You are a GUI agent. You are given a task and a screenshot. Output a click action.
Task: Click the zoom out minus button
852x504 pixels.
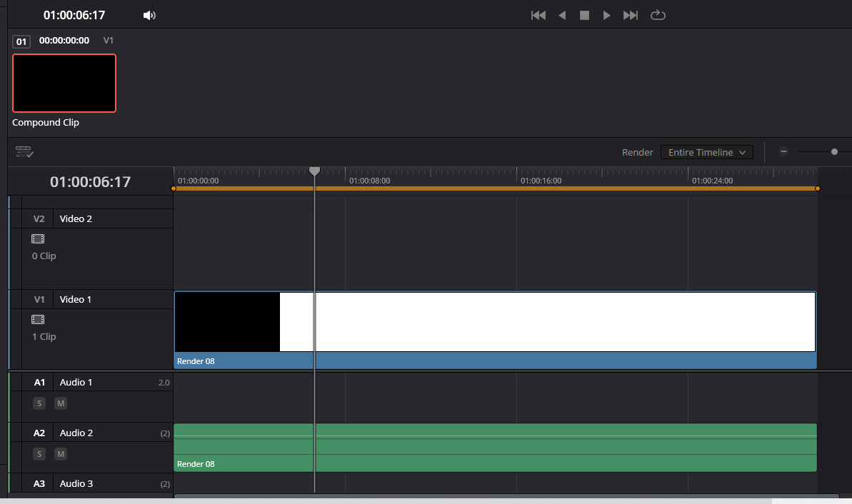point(783,151)
